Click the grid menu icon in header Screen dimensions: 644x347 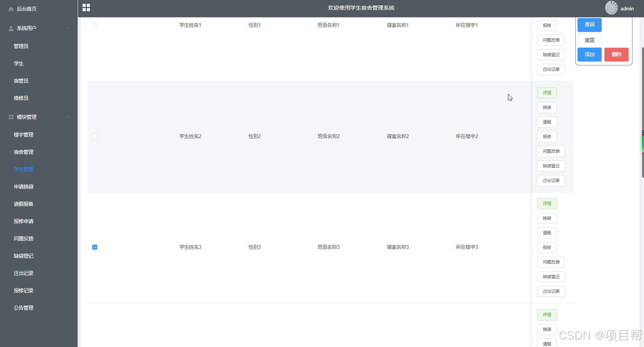[x=86, y=8]
